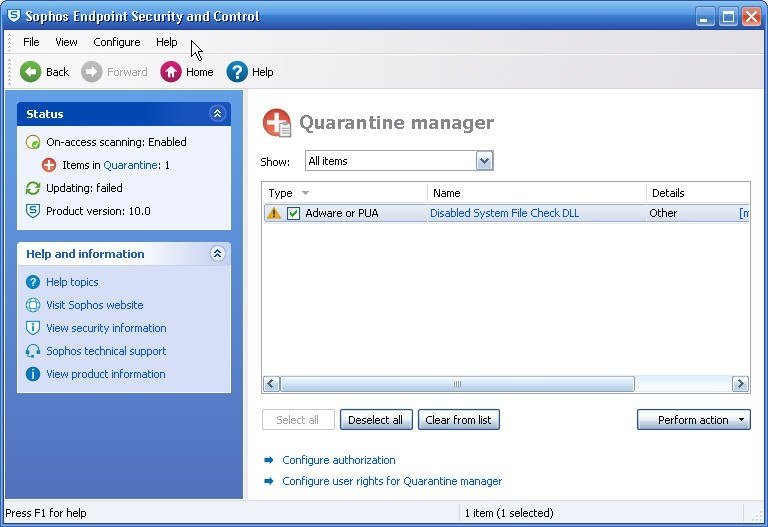The width and height of the screenshot is (768, 527).
Task: Maximize the Sophos window
Action: click(728, 17)
